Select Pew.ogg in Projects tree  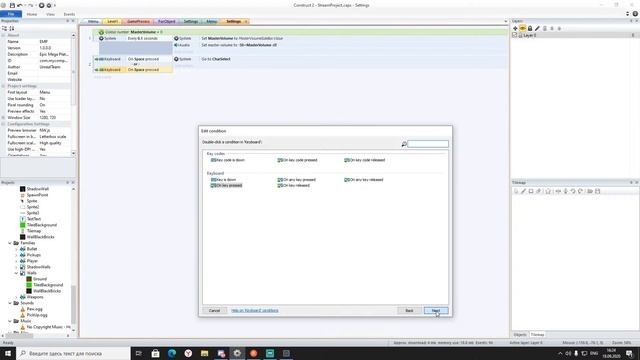(34, 309)
